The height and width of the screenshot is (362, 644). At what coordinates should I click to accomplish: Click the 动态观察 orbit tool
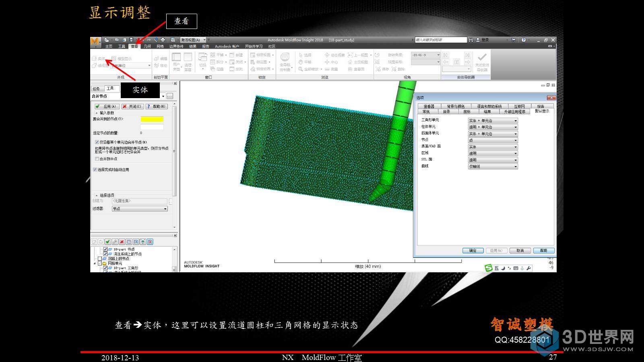[335, 55]
